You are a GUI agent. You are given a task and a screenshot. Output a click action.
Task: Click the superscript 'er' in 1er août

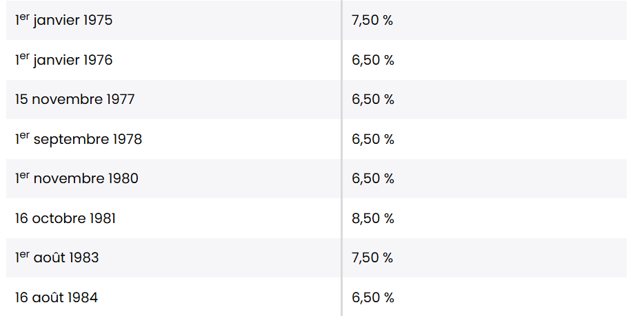point(24,254)
